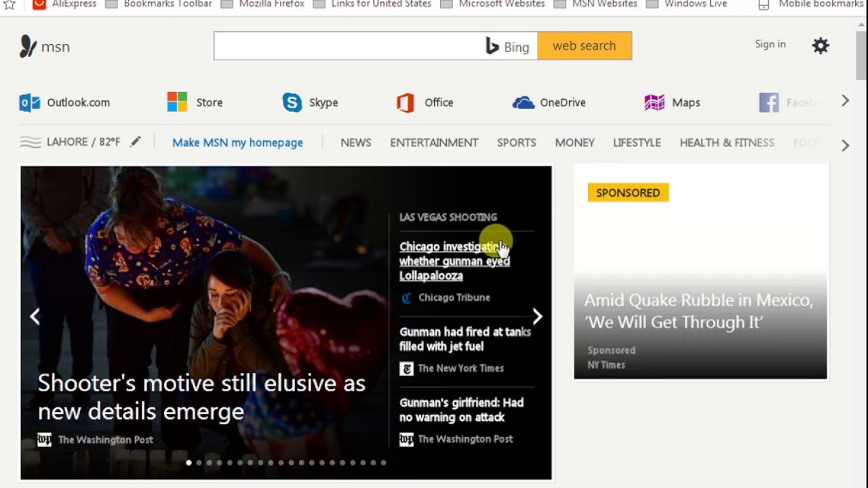
Task: Click the Maps icon
Action: click(x=654, y=102)
